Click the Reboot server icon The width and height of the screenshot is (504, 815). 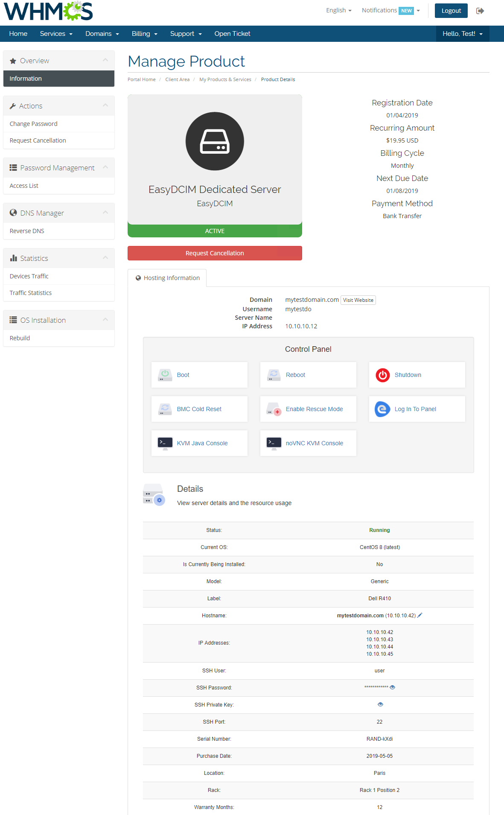[274, 375]
